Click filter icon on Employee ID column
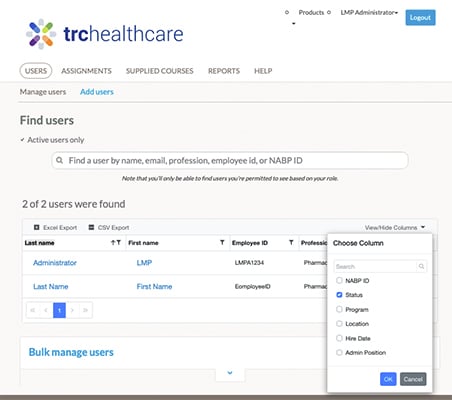The width and height of the screenshot is (452, 400). point(291,242)
